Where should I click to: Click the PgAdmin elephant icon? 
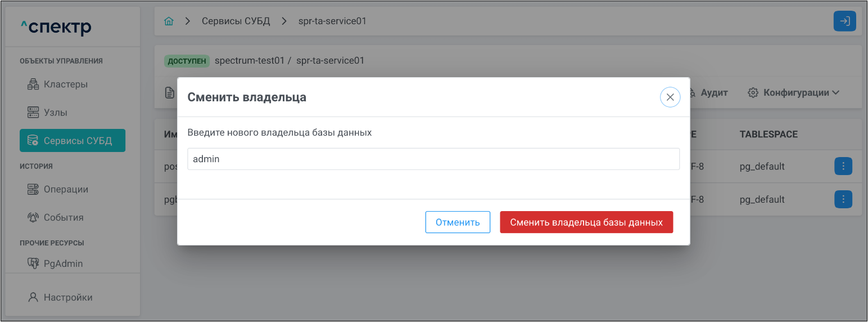pyautogui.click(x=33, y=263)
